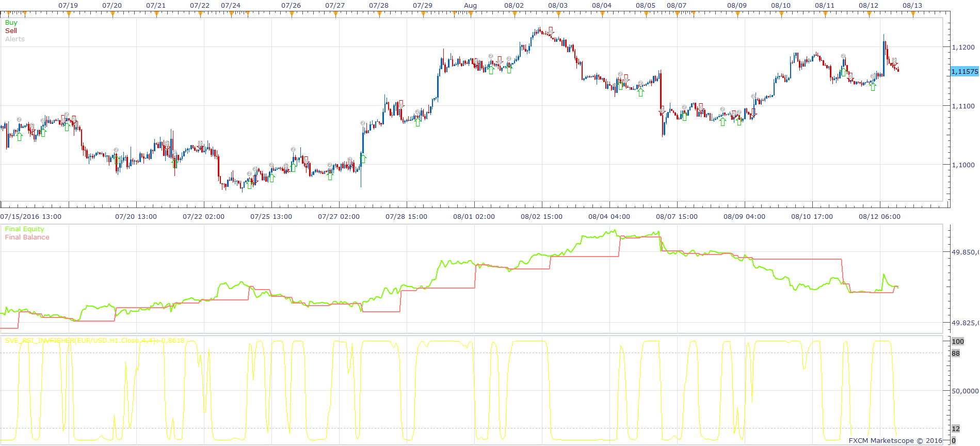Click the 1,1200 price axis label
The image size is (980, 446).
(x=963, y=47)
